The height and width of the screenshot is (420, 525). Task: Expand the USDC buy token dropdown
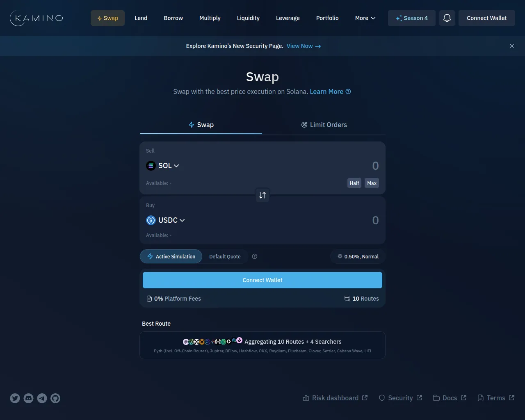coord(166,220)
